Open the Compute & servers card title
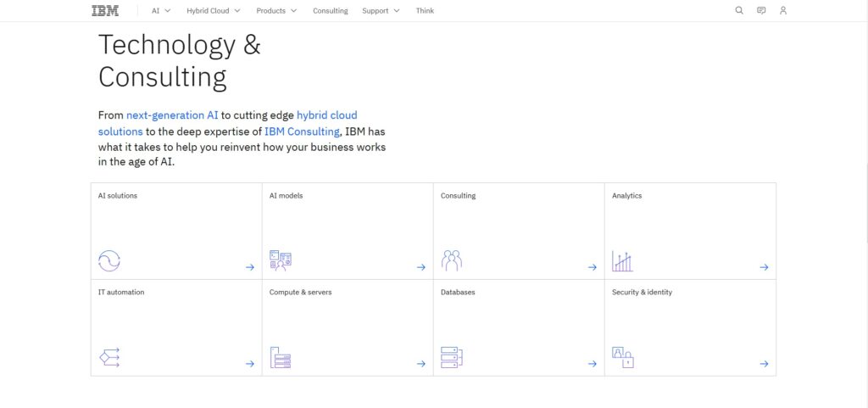Viewport: 868px width, 408px height. [x=301, y=293]
